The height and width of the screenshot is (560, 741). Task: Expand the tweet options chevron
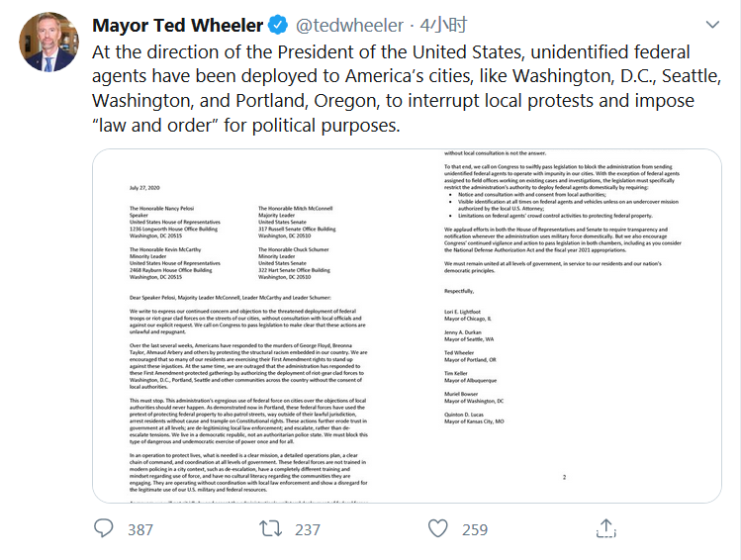pyautogui.click(x=711, y=25)
